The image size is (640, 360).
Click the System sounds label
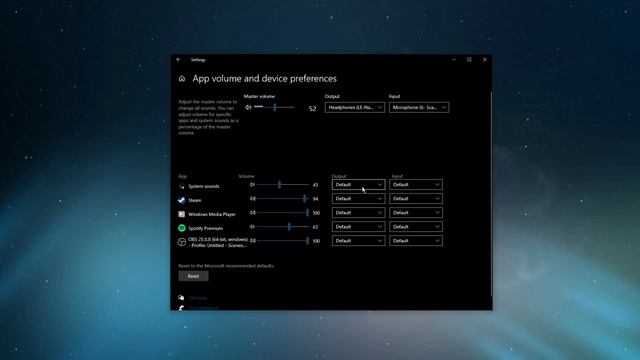(x=204, y=186)
